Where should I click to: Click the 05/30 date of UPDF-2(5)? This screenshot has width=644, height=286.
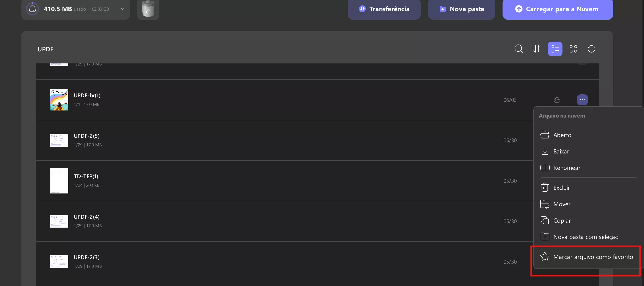[510, 140]
